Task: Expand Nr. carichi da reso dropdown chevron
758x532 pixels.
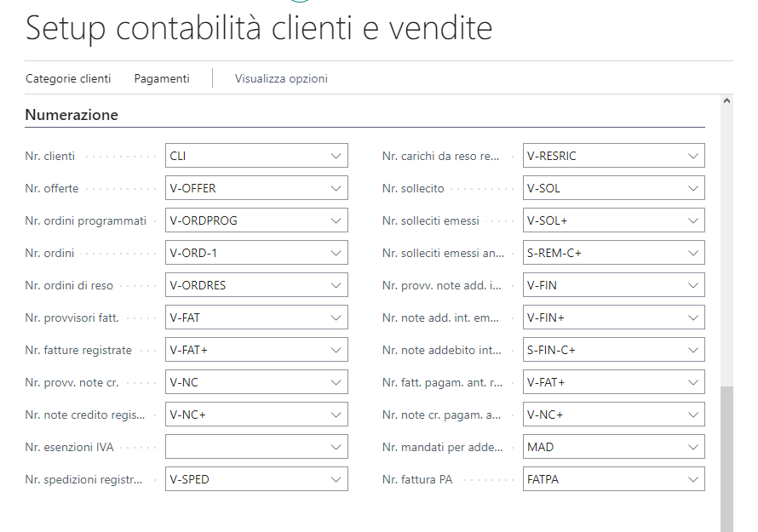Action: pyautogui.click(x=692, y=156)
